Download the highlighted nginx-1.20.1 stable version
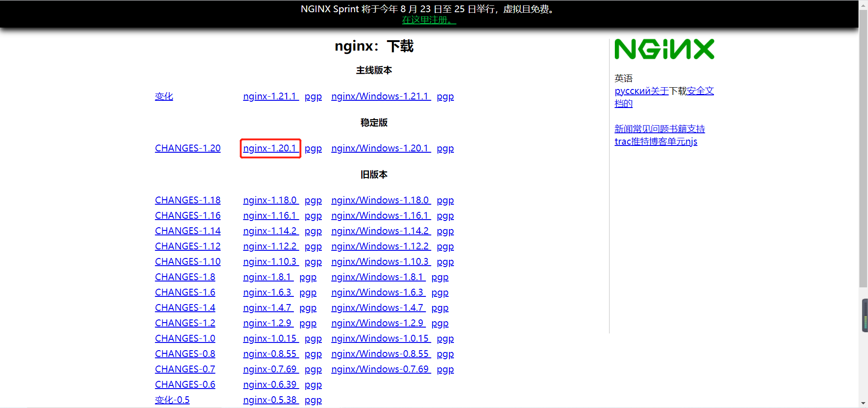The width and height of the screenshot is (868, 408). point(270,148)
